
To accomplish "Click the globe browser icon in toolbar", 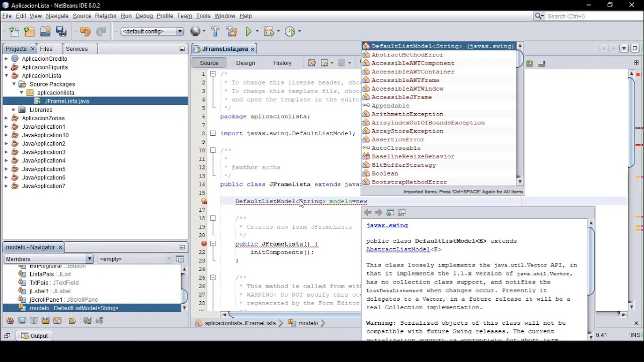I will click(195, 32).
